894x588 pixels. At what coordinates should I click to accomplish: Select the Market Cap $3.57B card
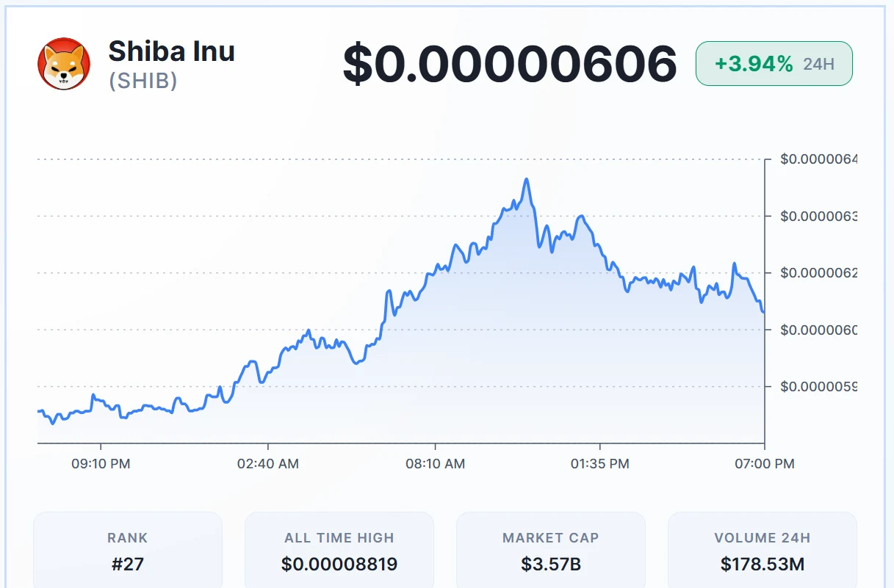551,549
